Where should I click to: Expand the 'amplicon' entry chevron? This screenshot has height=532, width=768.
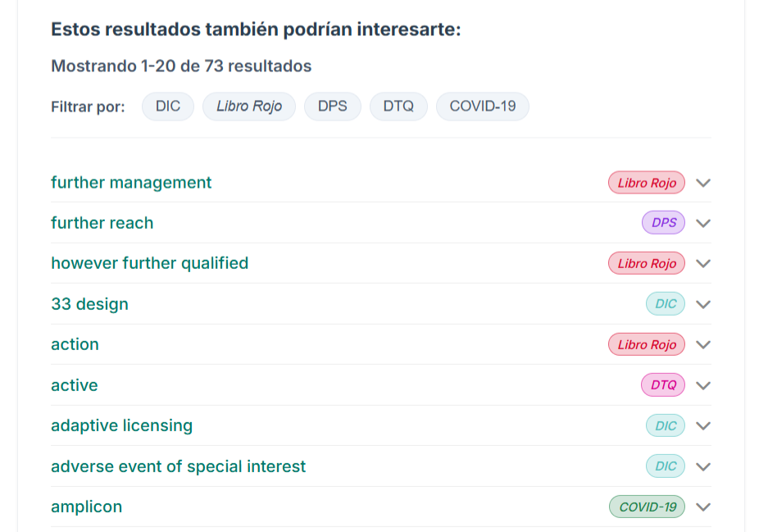pos(702,507)
